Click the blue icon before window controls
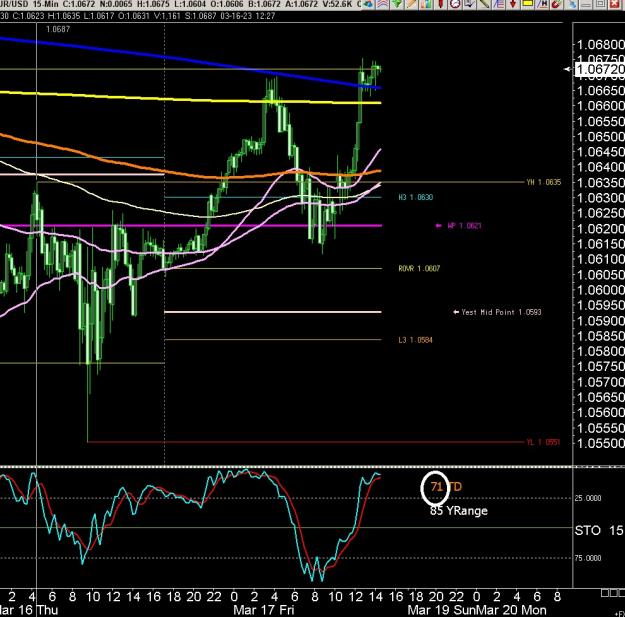The height and width of the screenshot is (617, 625). tap(572, 4)
